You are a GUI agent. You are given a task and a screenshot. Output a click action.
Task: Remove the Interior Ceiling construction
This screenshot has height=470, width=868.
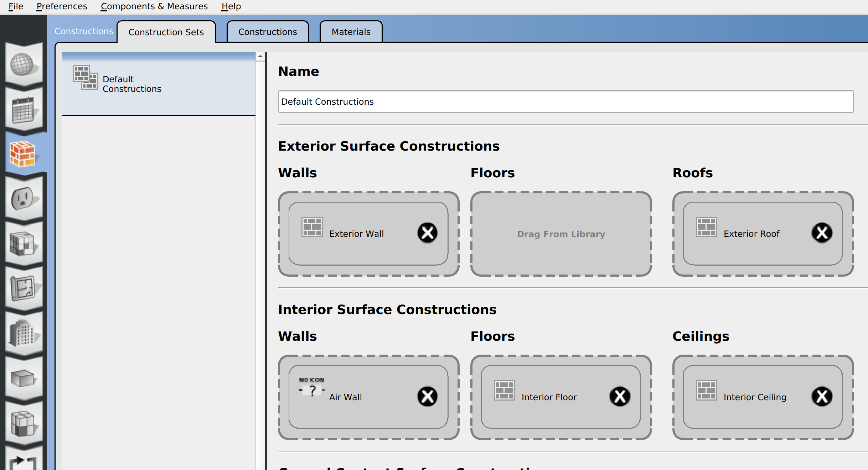point(821,396)
